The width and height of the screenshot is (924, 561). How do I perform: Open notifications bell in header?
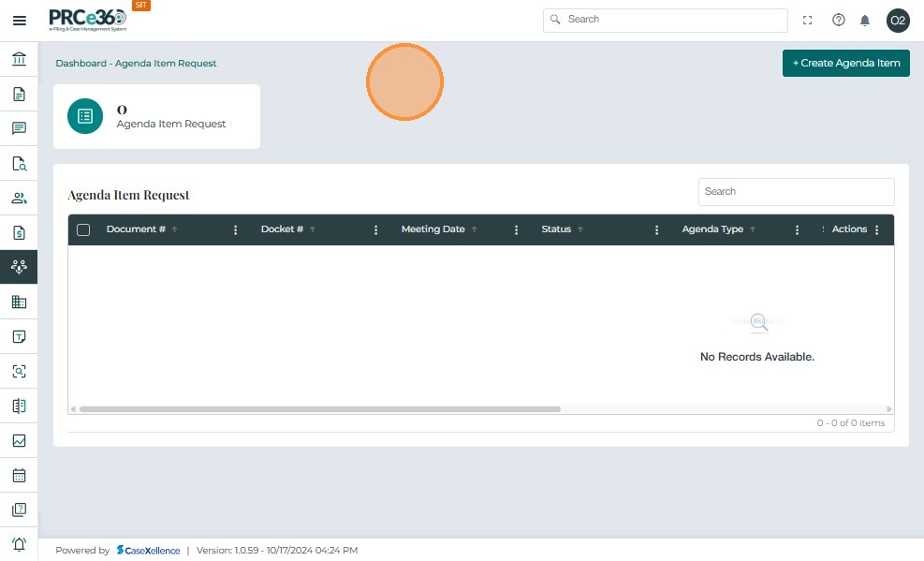(x=864, y=21)
